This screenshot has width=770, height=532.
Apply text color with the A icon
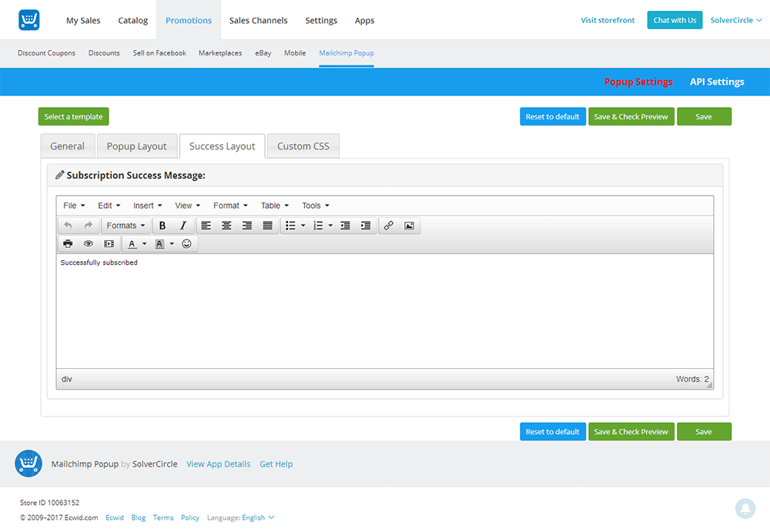pos(132,243)
